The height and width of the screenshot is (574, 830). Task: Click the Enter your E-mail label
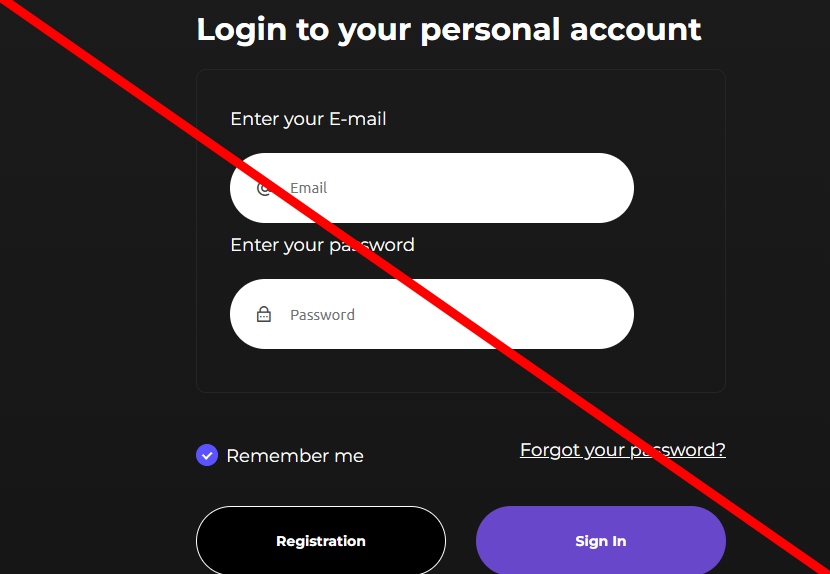pyautogui.click(x=308, y=119)
